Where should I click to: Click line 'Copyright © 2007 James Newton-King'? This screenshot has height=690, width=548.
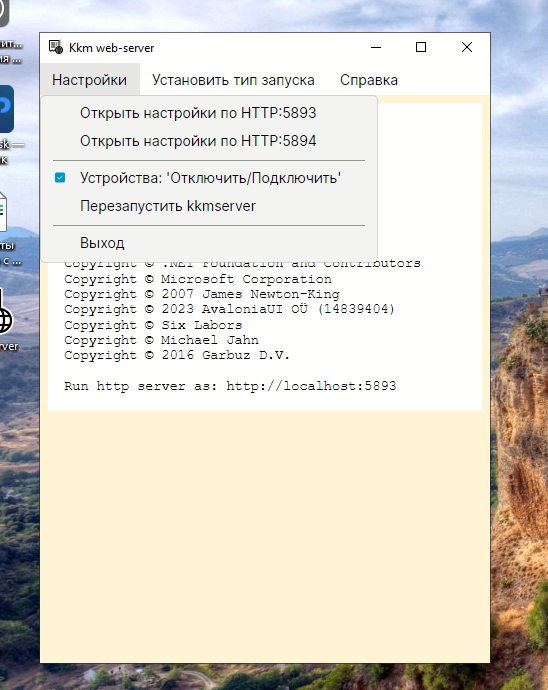click(x=202, y=294)
